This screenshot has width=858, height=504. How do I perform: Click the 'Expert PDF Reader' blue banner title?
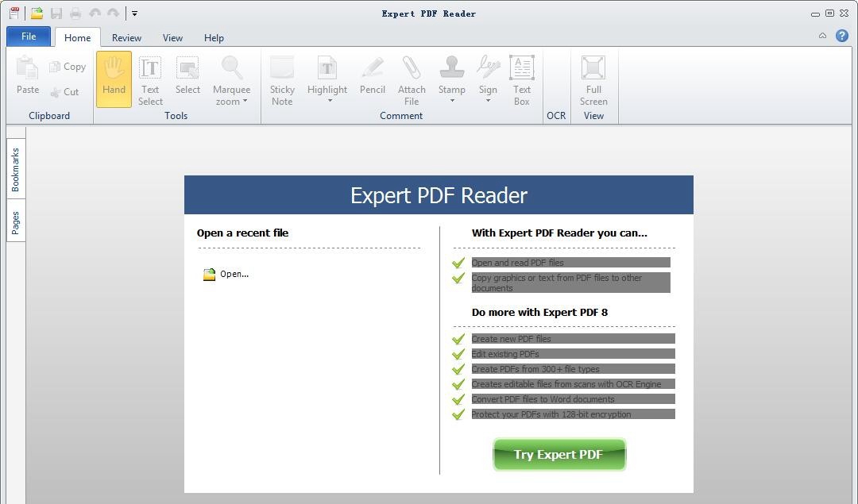pyautogui.click(x=439, y=195)
